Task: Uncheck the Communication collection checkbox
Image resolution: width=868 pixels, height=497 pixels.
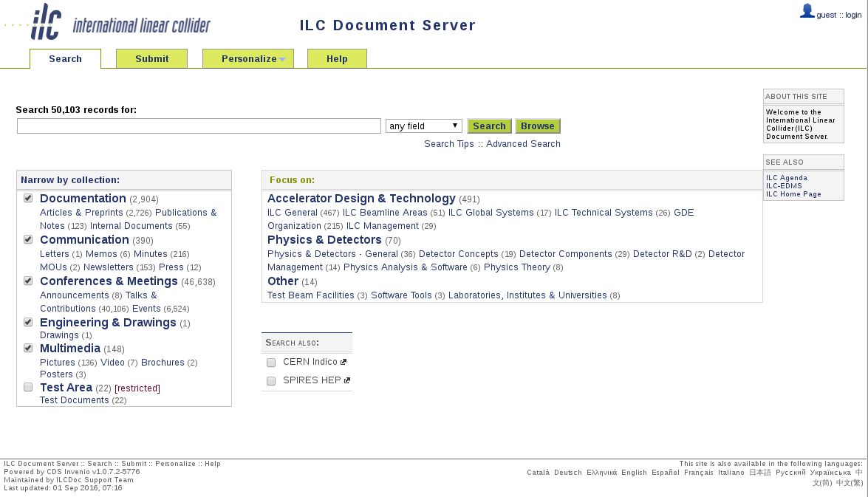Action: (x=28, y=240)
